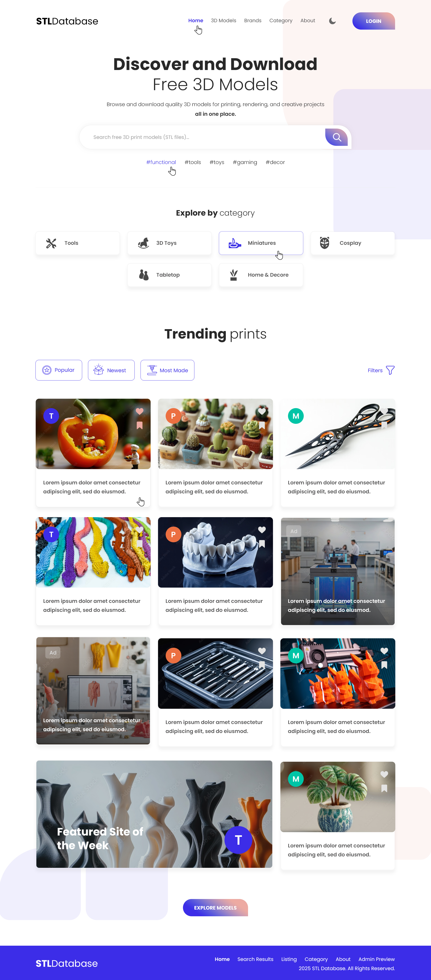The width and height of the screenshot is (431, 980).
Task: Click the EXPLORE MODELS button
Action: [215, 908]
